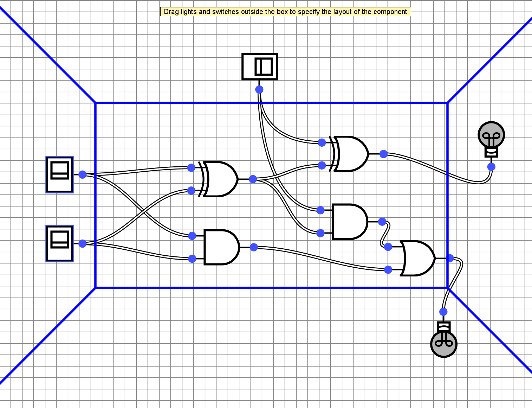Click the lower left AND gate's output dot
Image resolution: width=532 pixels, height=408 pixels.
254,247
